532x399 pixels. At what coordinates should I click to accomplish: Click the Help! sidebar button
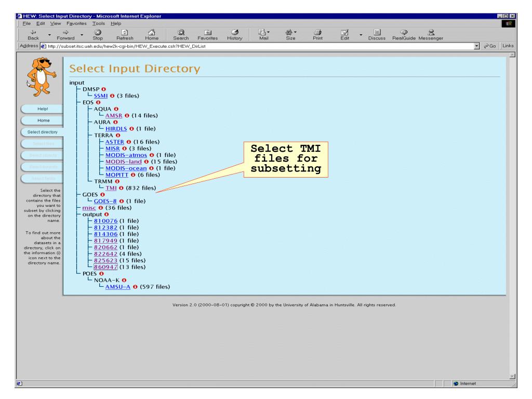(42, 109)
